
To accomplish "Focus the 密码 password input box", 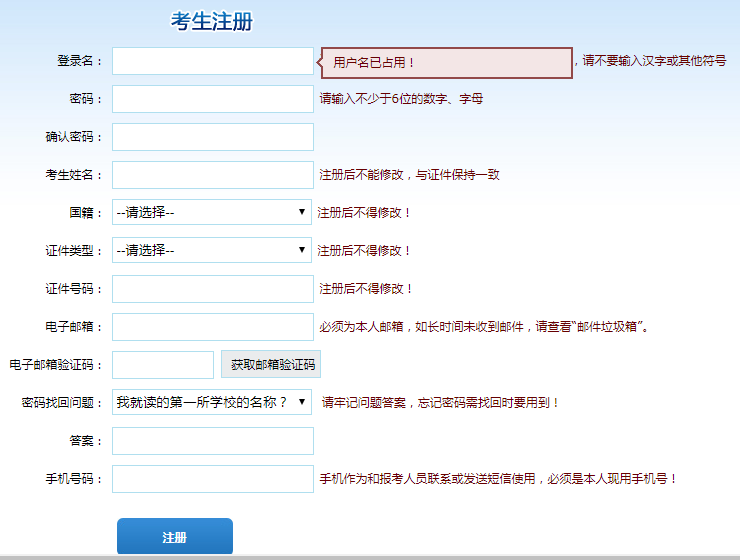I will click(212, 99).
